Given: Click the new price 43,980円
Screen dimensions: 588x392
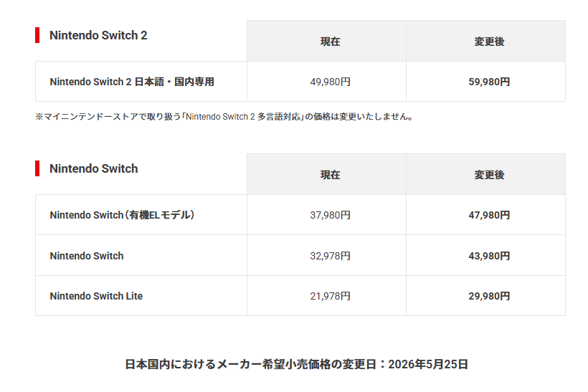Looking at the screenshot, I should tap(489, 256).
